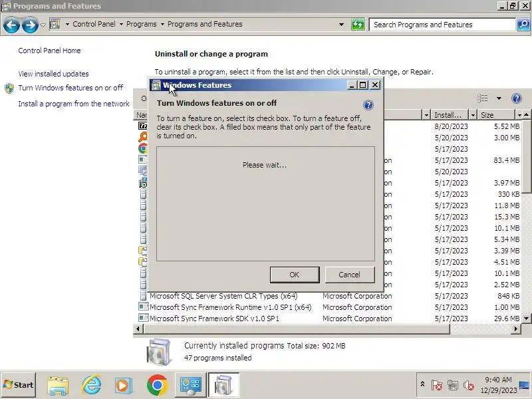Select Programs breadcrumb in address bar

[141, 24]
